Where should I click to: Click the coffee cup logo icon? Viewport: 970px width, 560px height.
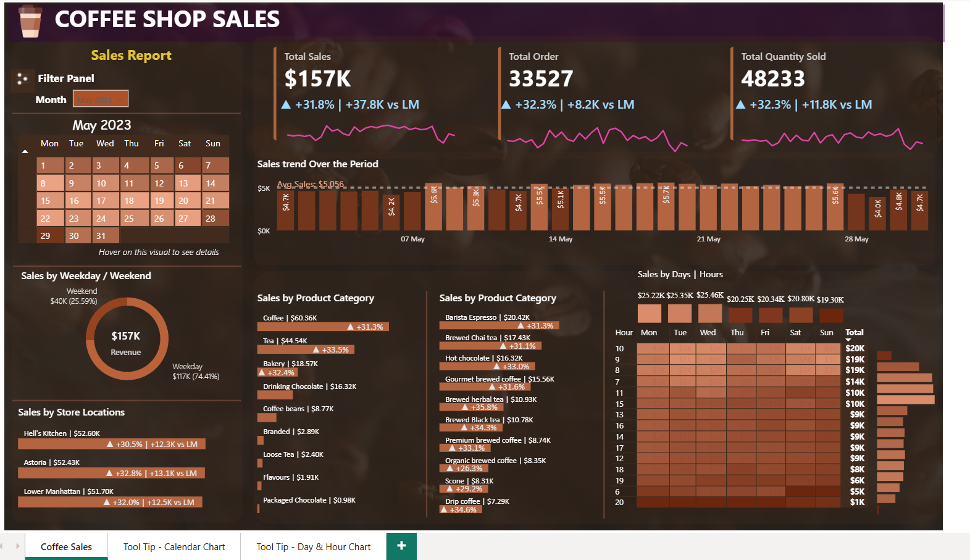(x=30, y=20)
